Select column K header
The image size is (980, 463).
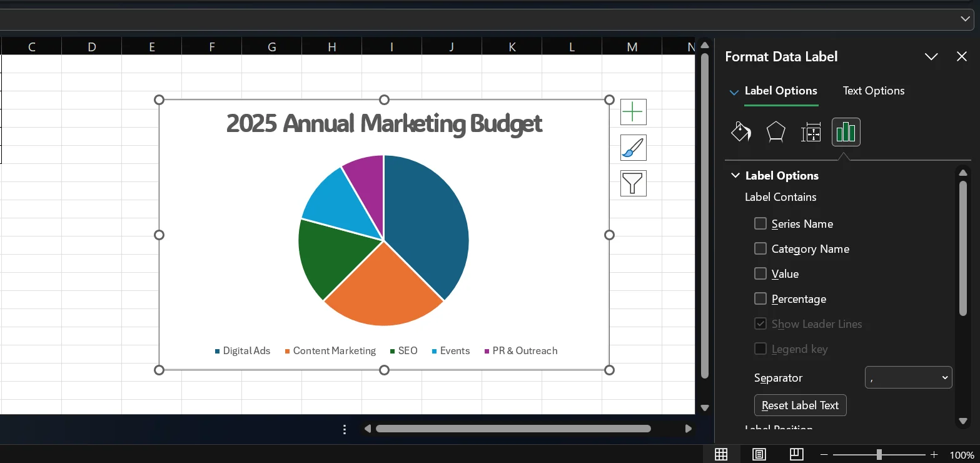[512, 46]
